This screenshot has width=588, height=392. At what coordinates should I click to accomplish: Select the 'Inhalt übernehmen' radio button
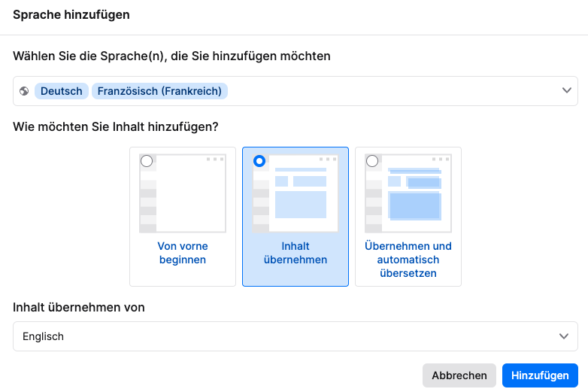coord(259,161)
